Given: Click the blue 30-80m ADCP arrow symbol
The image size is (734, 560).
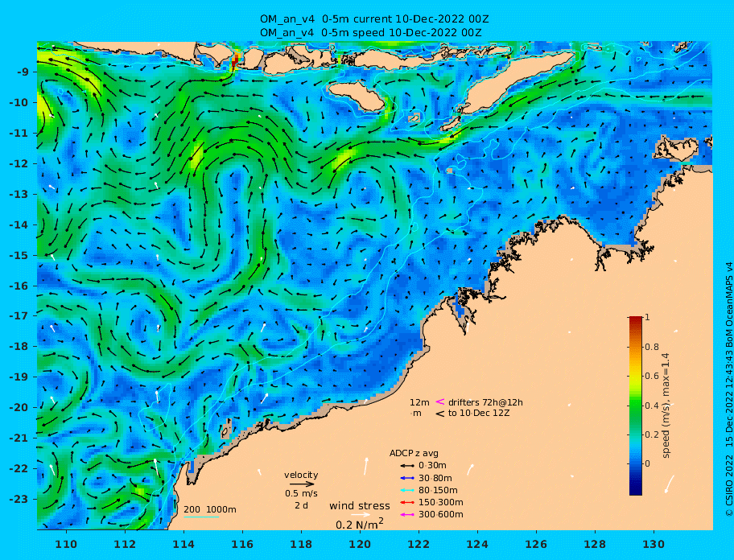Looking at the screenshot, I should pos(407,478).
